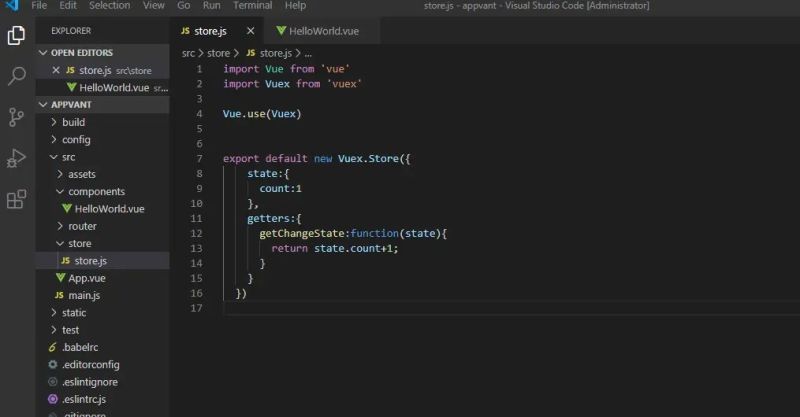Open the Source Control view
The image size is (800, 417).
coord(16,117)
